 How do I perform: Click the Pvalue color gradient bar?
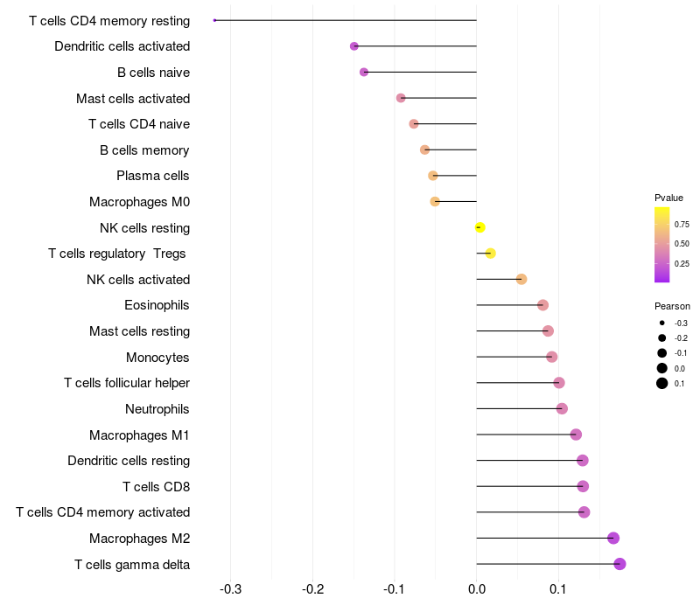pos(662,245)
